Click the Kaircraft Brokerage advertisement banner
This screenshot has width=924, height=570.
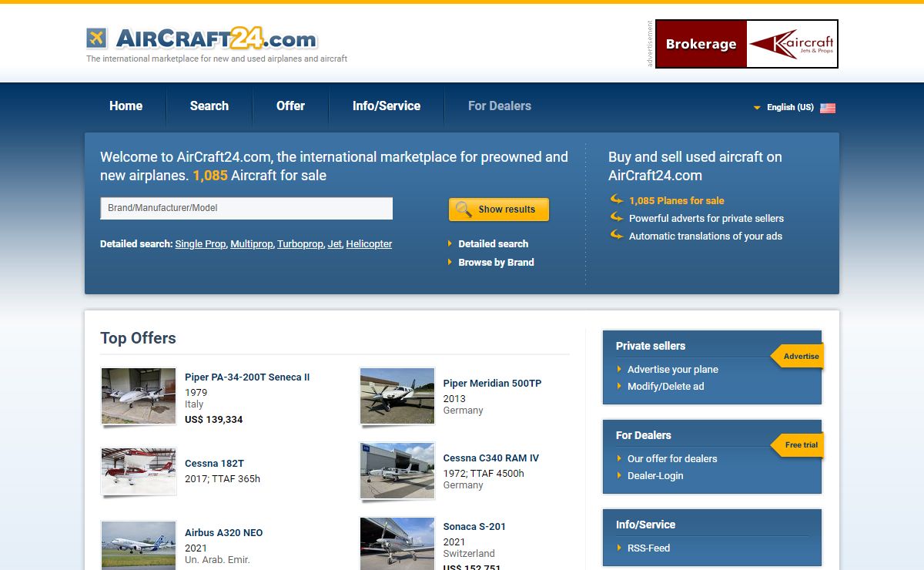pos(747,44)
